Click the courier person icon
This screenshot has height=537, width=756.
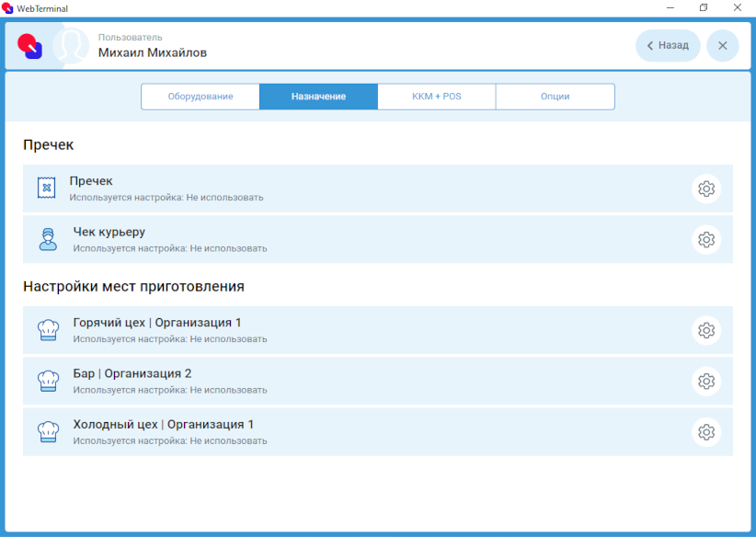(x=48, y=239)
